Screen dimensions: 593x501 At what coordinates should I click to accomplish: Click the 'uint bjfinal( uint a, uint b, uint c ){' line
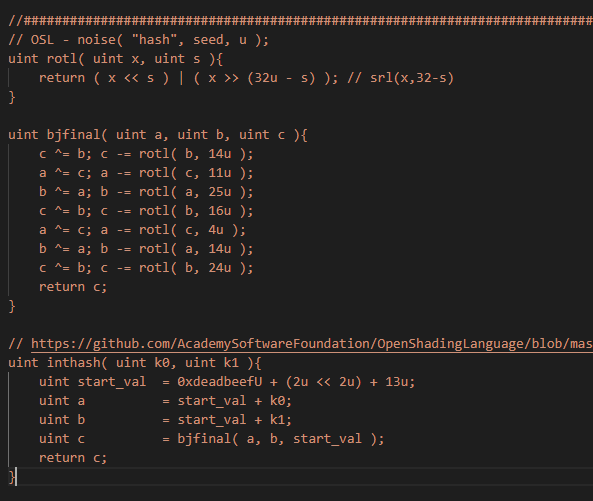pyautogui.click(x=158, y=135)
